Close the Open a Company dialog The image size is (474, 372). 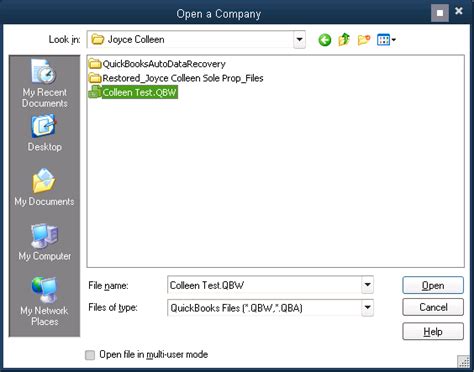click(x=459, y=11)
